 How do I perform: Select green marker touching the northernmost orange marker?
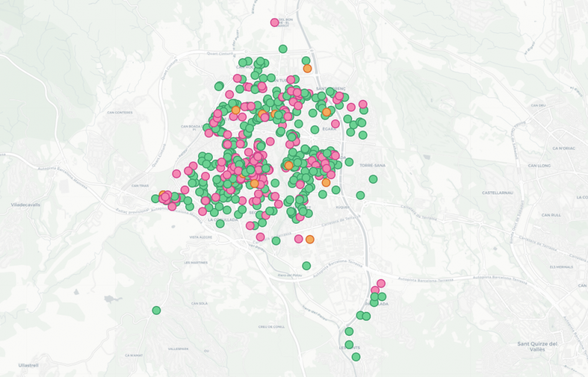(x=306, y=60)
